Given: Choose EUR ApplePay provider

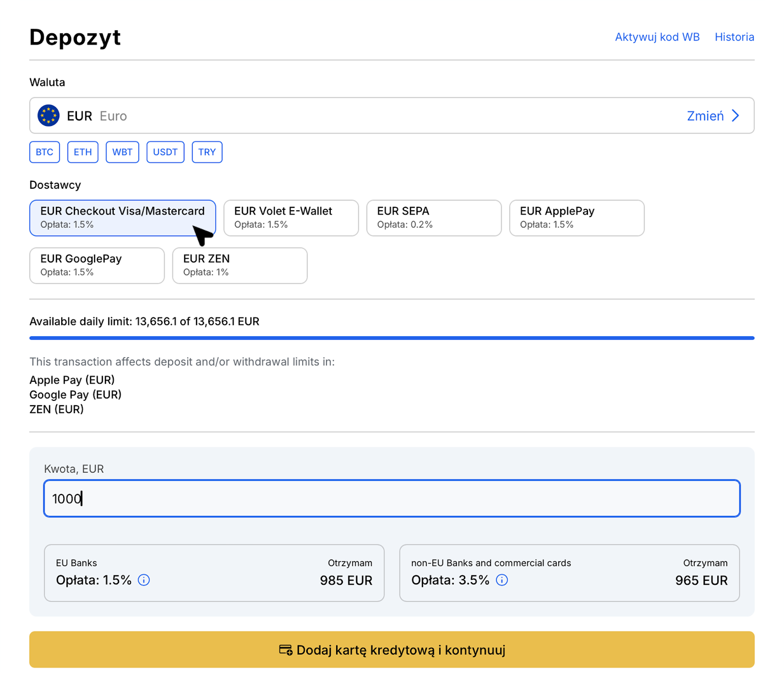Looking at the screenshot, I should [577, 218].
